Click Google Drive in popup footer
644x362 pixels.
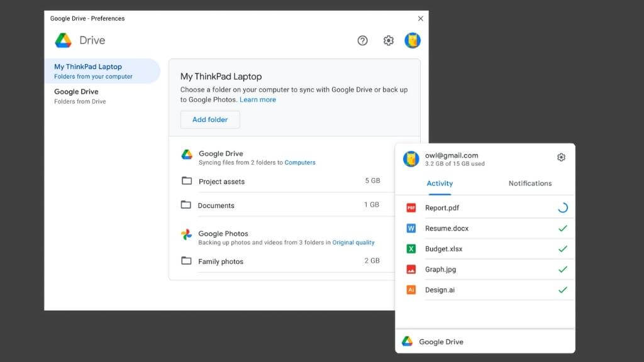(x=441, y=342)
